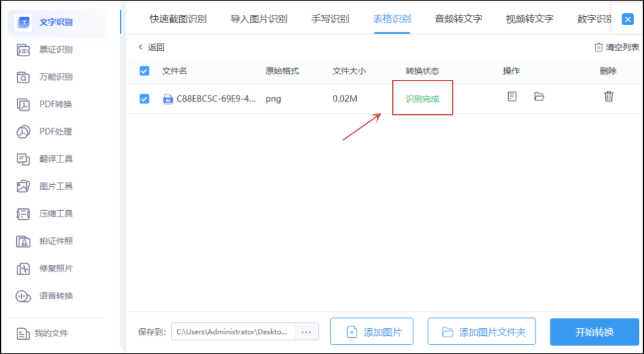644x354 pixels.
Task: Uncheck the C88EBC5C file row checkbox
Action: [144, 99]
